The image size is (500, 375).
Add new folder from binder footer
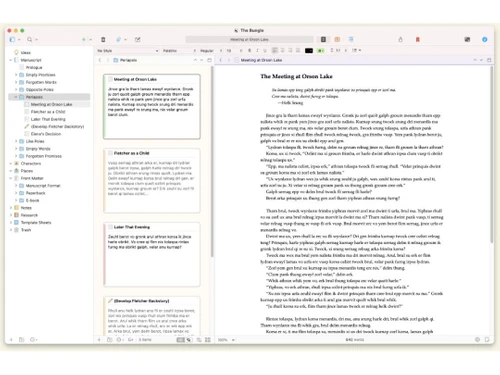(22, 340)
